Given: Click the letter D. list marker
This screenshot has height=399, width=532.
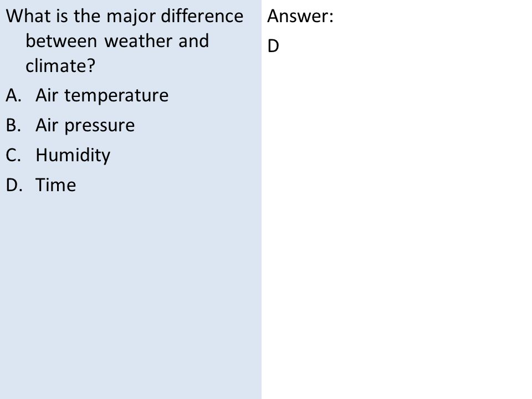Looking at the screenshot, I should tap(14, 185).
